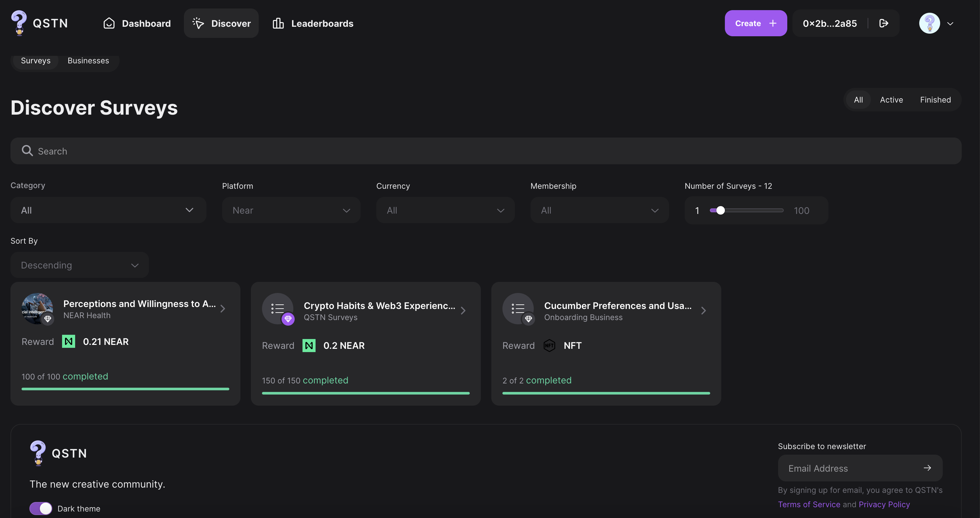Submit newsletter email with arrow icon

point(927,468)
